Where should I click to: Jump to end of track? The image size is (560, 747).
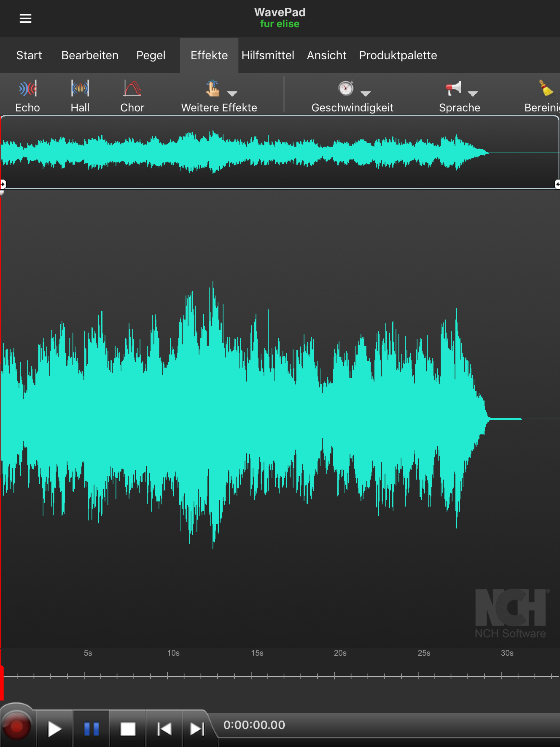[x=197, y=729]
